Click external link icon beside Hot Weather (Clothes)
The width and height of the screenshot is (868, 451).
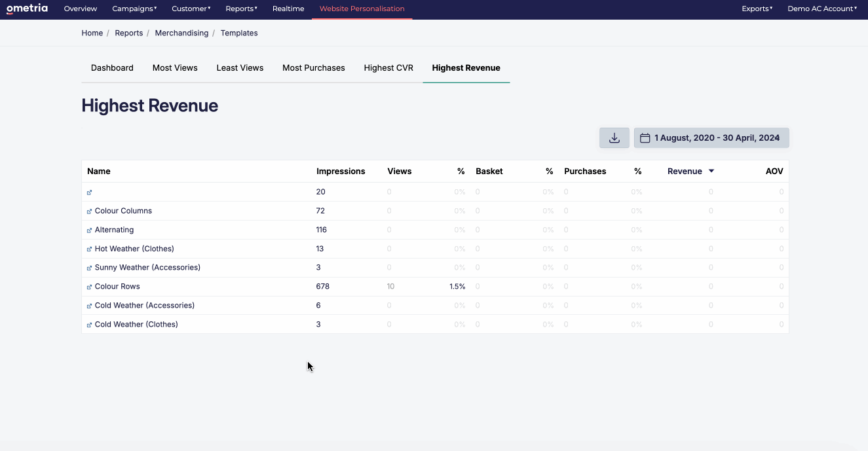coord(90,249)
